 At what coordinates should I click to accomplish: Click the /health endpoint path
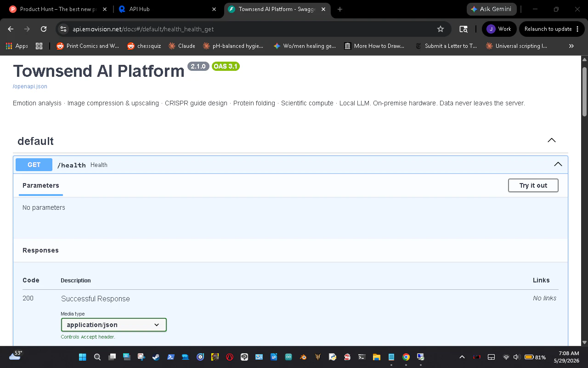tap(71, 165)
